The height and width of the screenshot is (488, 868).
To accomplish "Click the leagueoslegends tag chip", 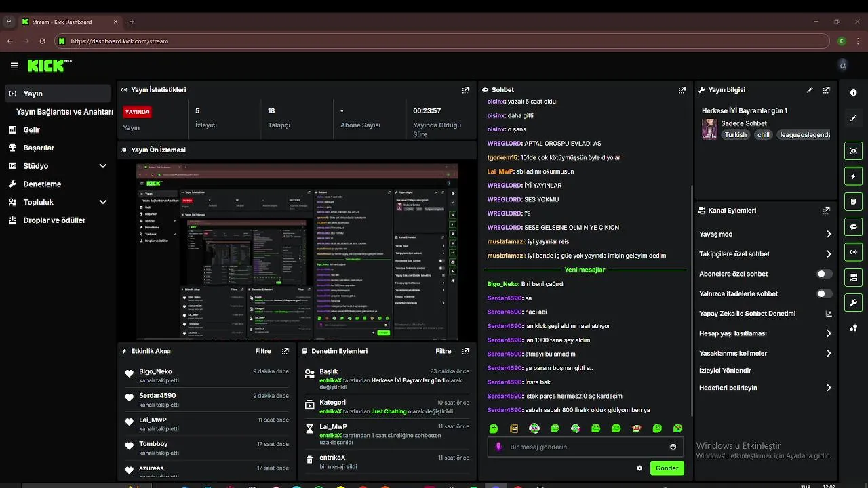I will click(x=804, y=135).
